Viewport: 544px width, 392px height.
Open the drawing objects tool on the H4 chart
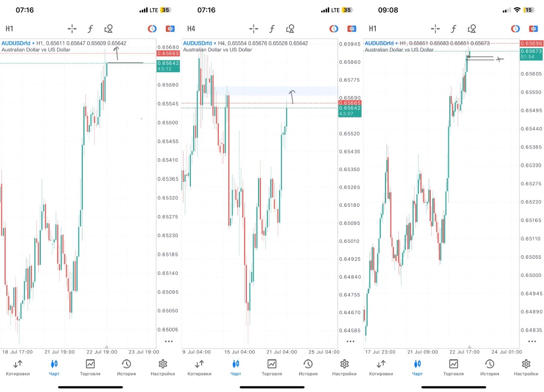(x=290, y=28)
